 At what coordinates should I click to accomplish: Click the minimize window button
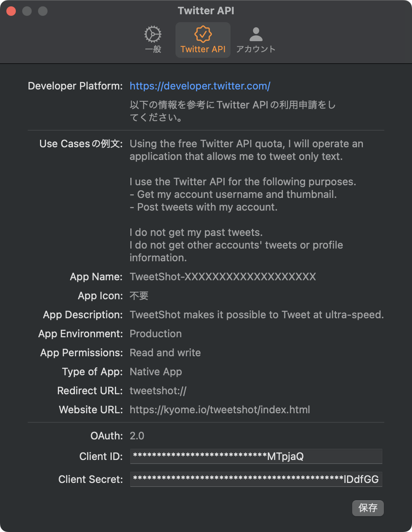point(27,11)
